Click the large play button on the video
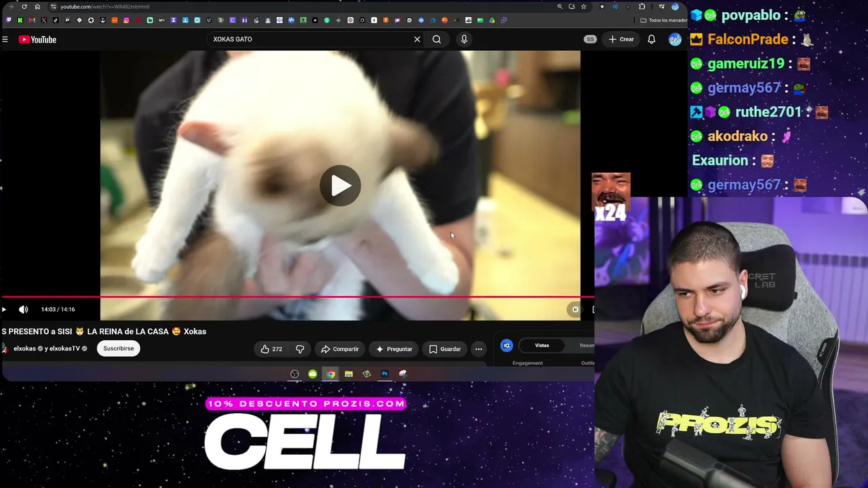 [x=340, y=186]
